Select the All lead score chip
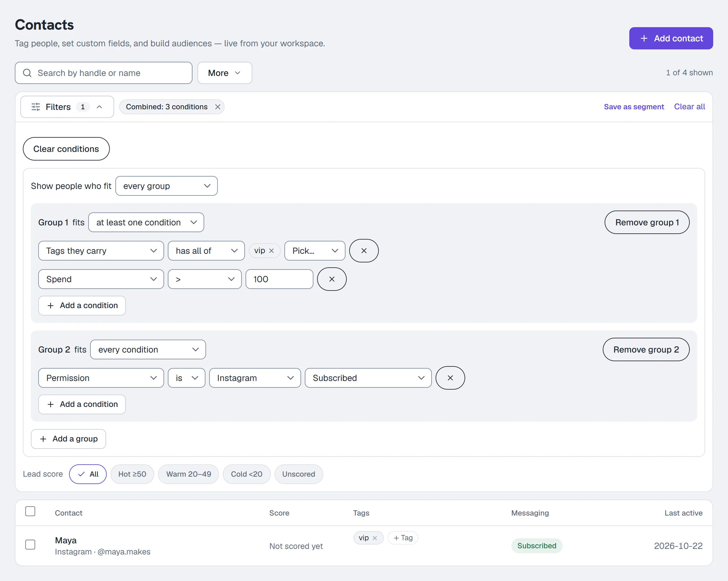Image resolution: width=728 pixels, height=581 pixels. click(88, 474)
